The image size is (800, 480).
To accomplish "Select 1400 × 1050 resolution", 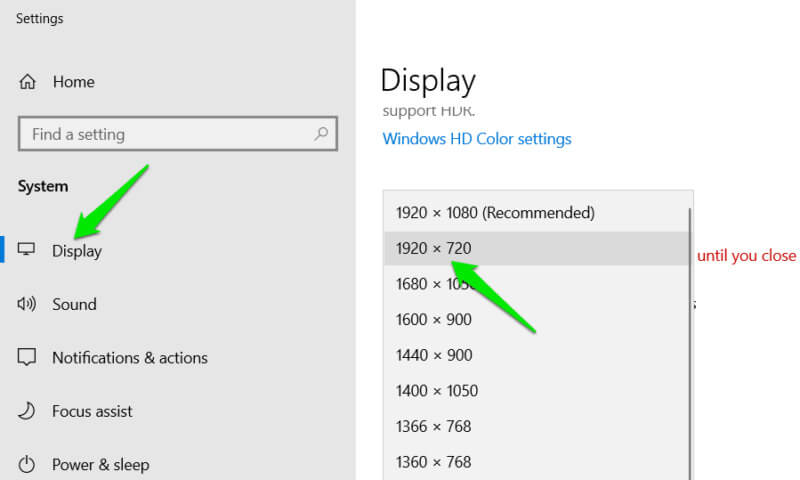I will point(536,391).
